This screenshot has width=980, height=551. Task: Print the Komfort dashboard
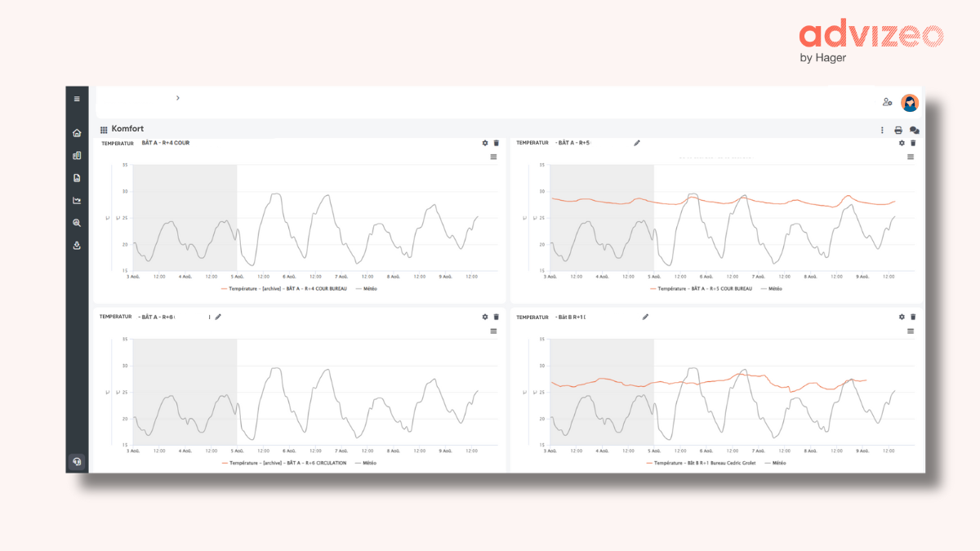click(x=898, y=130)
